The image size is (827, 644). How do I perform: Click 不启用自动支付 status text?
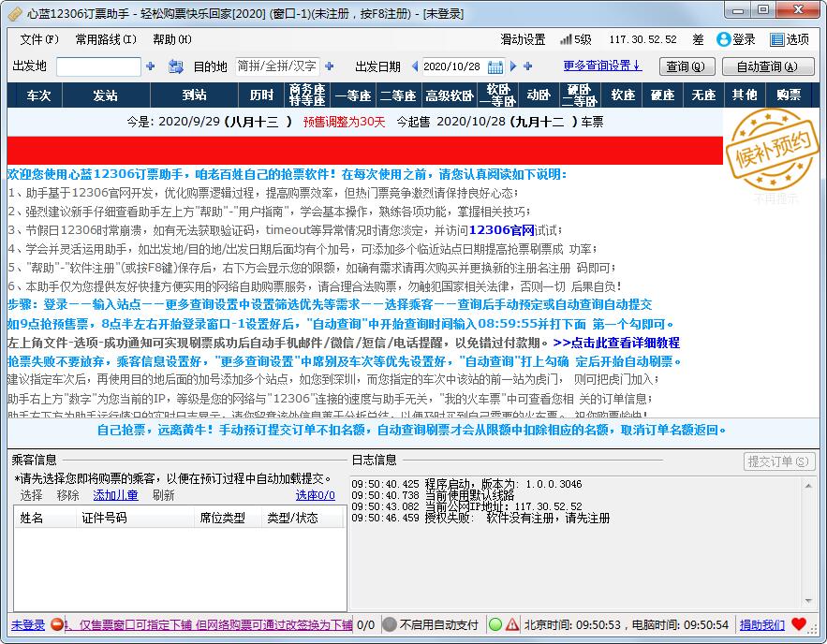[439, 625]
